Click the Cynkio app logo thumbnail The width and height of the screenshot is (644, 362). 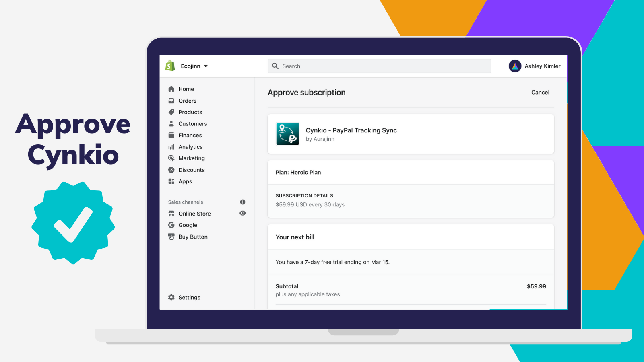[x=287, y=134]
